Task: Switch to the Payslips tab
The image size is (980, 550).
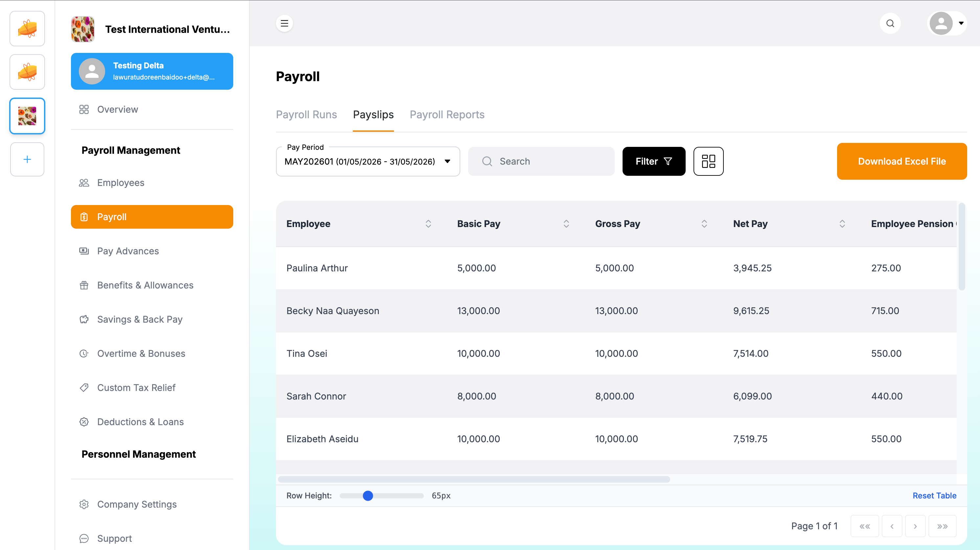Action: (373, 114)
